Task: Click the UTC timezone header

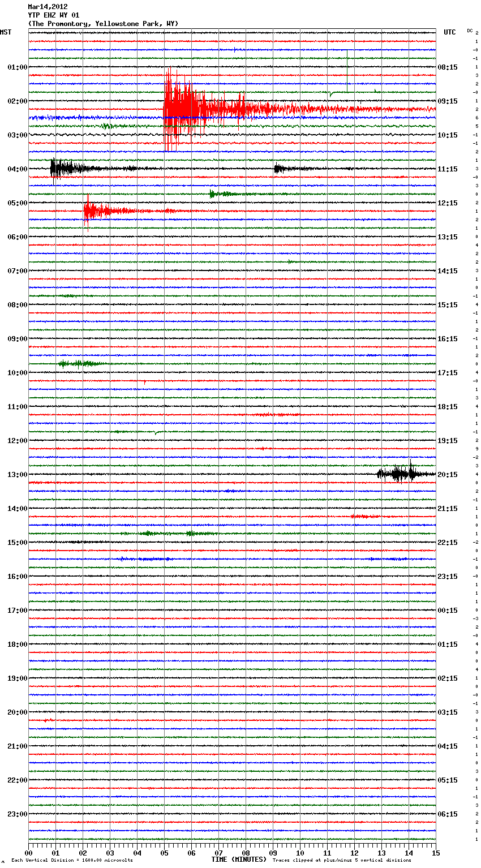Action: tap(450, 32)
